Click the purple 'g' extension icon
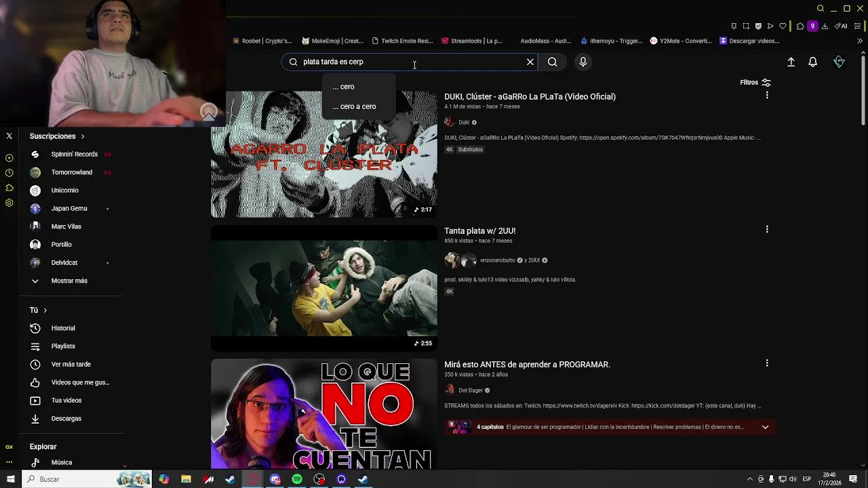Viewport: 868px width, 488px height. 812,26
